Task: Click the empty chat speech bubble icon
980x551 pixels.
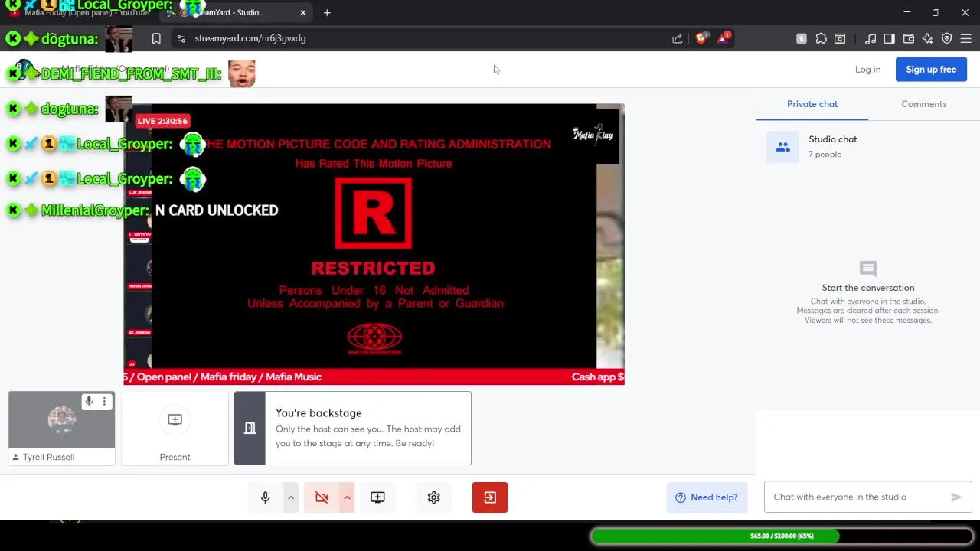Action: pos(868,269)
